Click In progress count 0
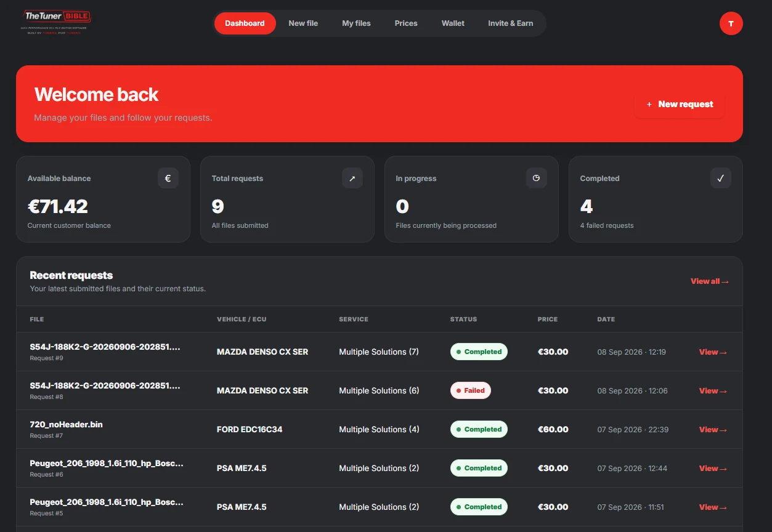This screenshot has height=532, width=772. pyautogui.click(x=402, y=206)
